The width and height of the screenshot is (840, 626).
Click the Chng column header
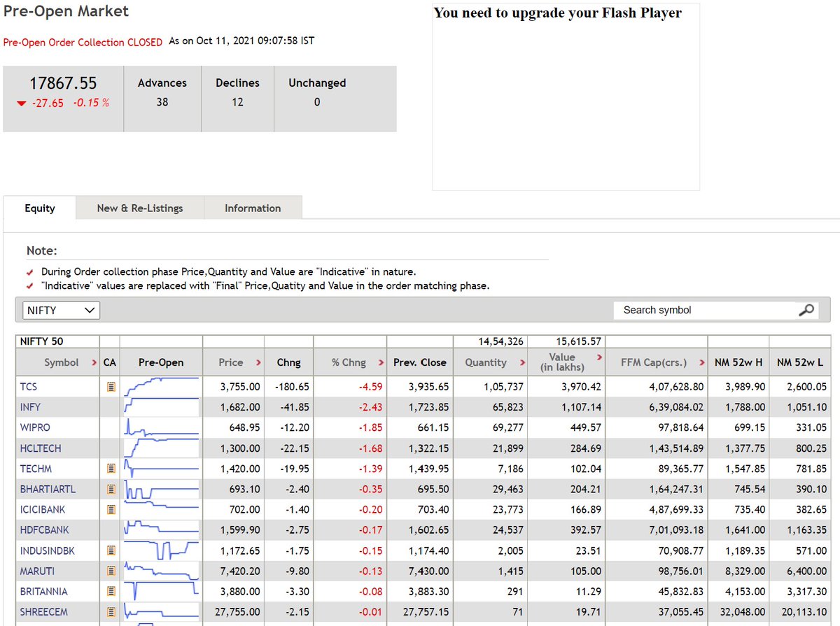(288, 362)
